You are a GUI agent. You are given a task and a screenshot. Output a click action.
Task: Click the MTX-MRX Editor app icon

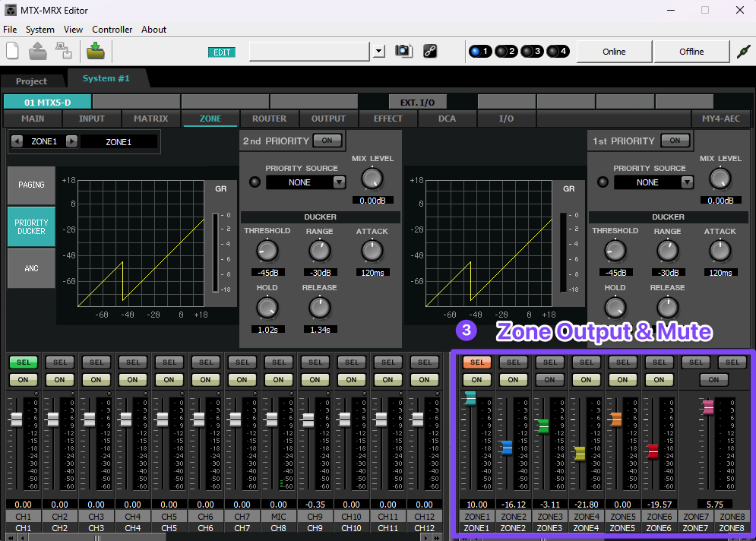click(x=10, y=10)
